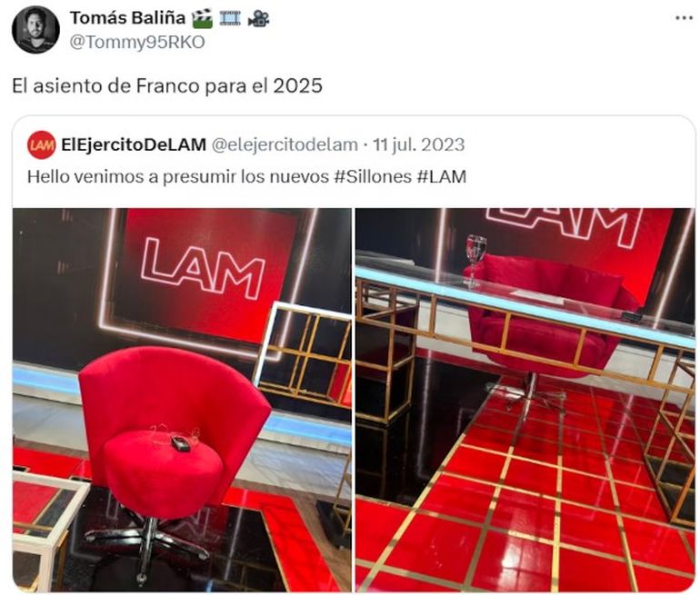Image resolution: width=700 pixels, height=595 pixels.
Task: Open the Tomás Baliña display name
Action: (127, 18)
